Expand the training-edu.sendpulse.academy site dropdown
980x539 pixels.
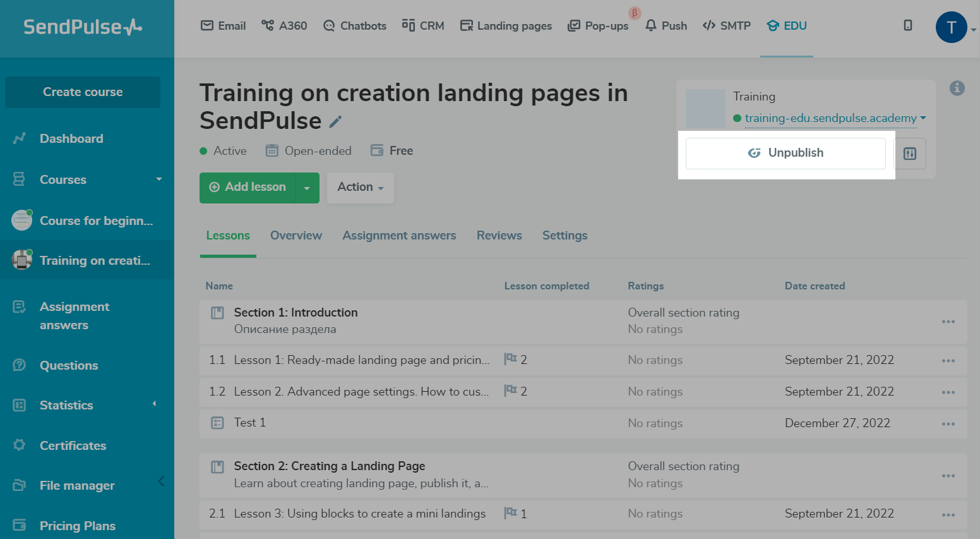(x=923, y=118)
